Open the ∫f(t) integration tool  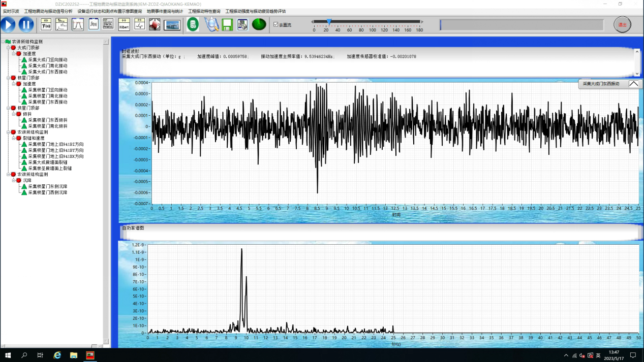pyautogui.click(x=93, y=24)
